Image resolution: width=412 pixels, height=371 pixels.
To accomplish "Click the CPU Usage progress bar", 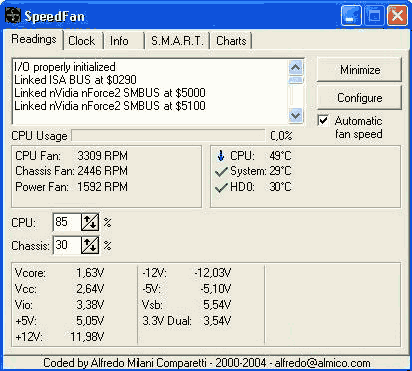I will tap(168, 136).
